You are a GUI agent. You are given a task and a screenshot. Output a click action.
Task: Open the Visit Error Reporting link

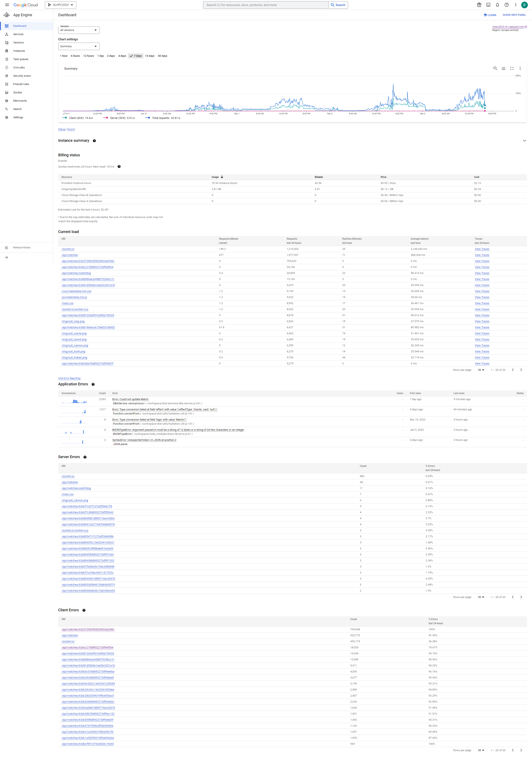click(69, 378)
